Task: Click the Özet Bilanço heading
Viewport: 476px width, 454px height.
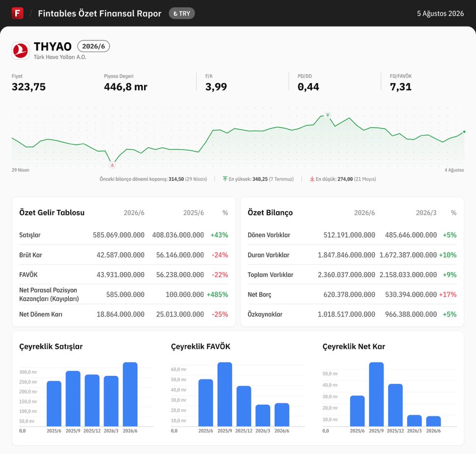Action: point(270,213)
